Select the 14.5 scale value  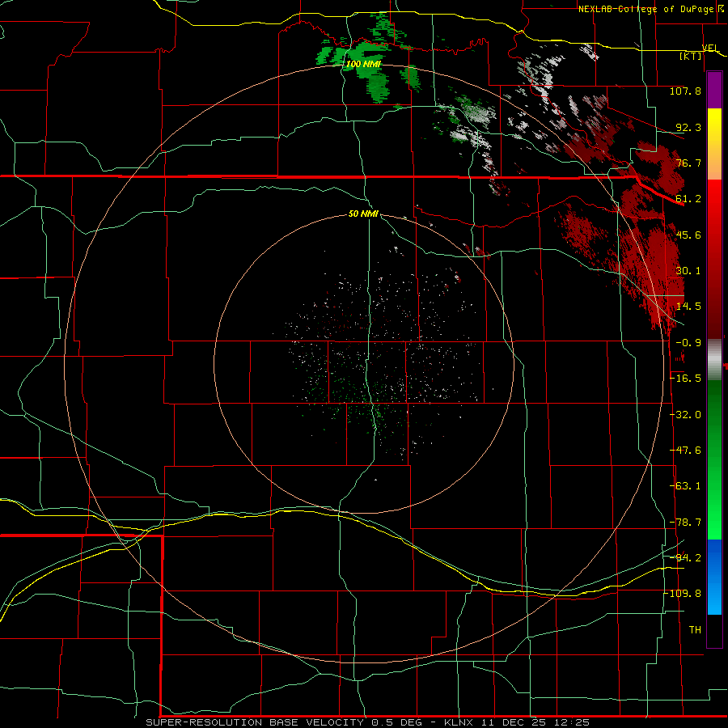(688, 306)
